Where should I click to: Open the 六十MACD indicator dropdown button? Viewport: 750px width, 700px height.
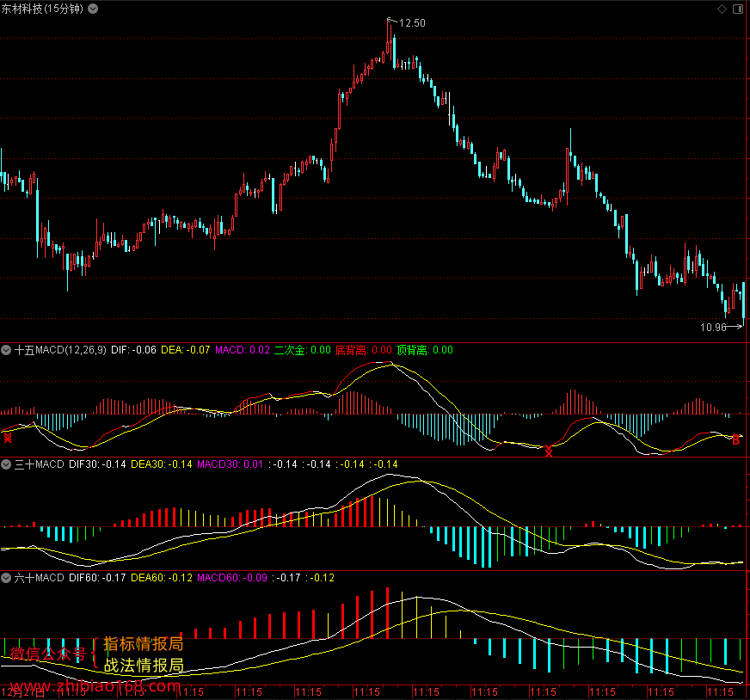pos(6,578)
